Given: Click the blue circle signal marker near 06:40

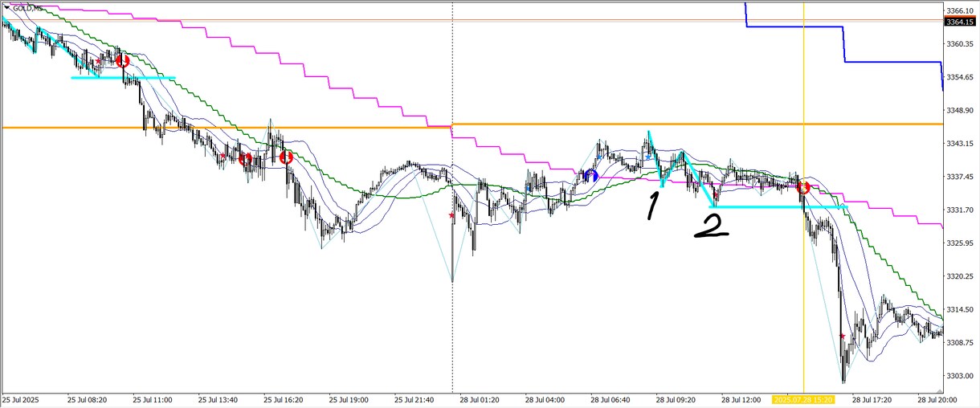Looking at the screenshot, I should click(x=591, y=175).
